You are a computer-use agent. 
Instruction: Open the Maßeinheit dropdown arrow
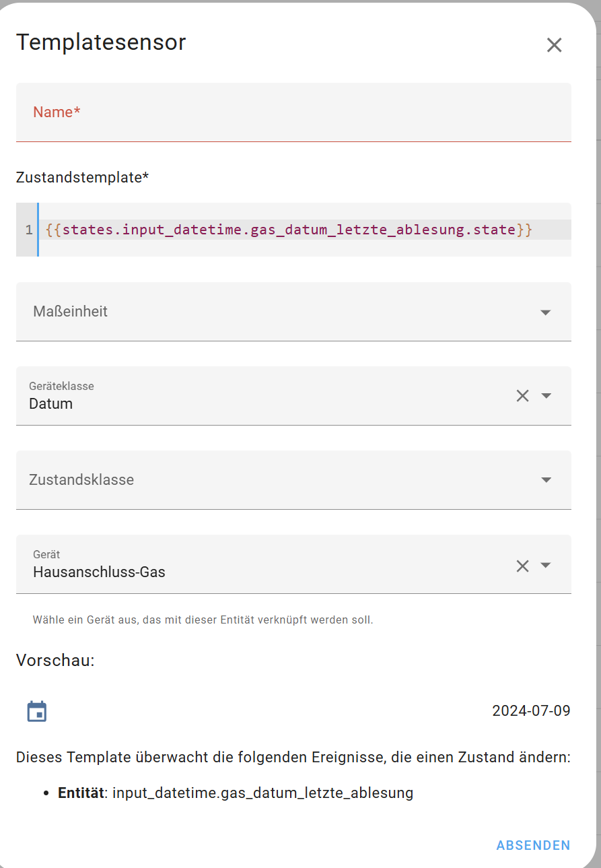(x=546, y=312)
